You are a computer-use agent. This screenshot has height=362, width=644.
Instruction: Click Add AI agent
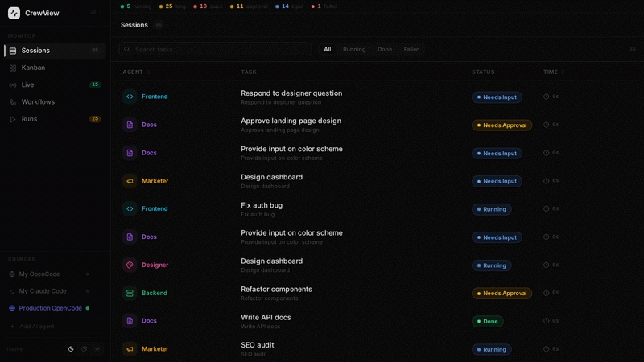pyautogui.click(x=32, y=327)
